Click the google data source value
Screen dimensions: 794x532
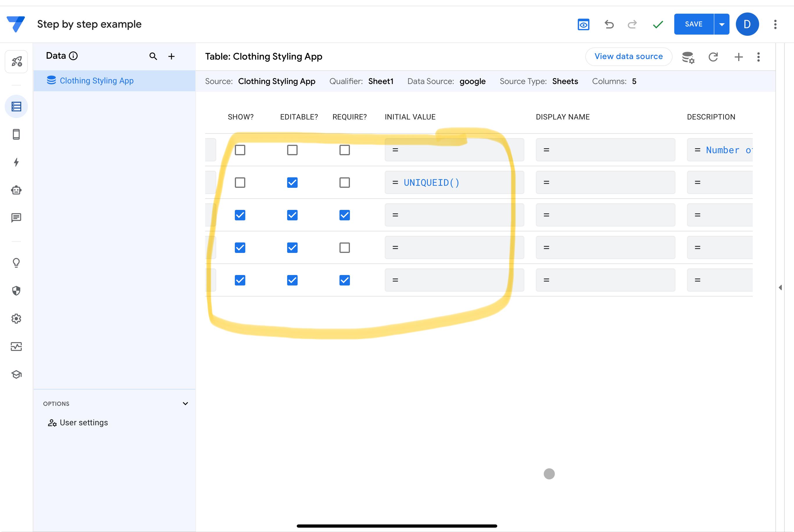(473, 81)
